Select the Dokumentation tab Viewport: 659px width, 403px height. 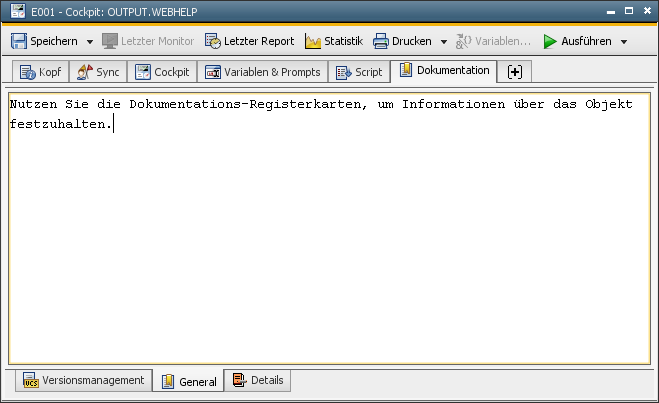[x=444, y=71]
